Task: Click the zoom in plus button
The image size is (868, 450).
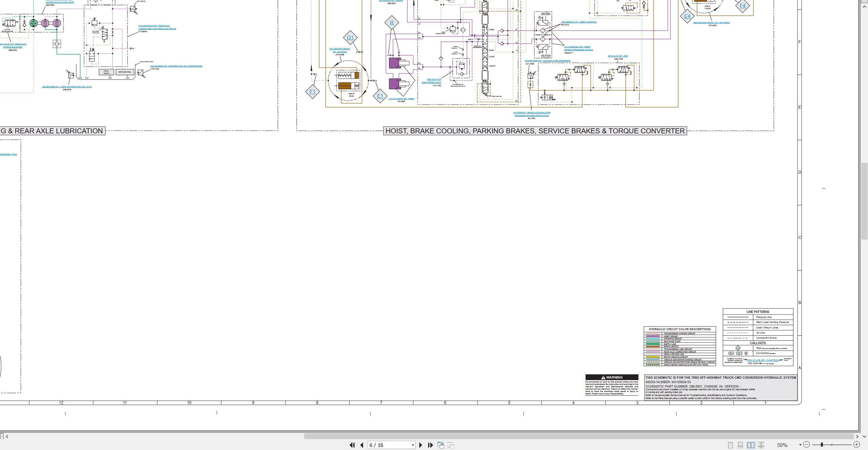Action: coord(856,445)
